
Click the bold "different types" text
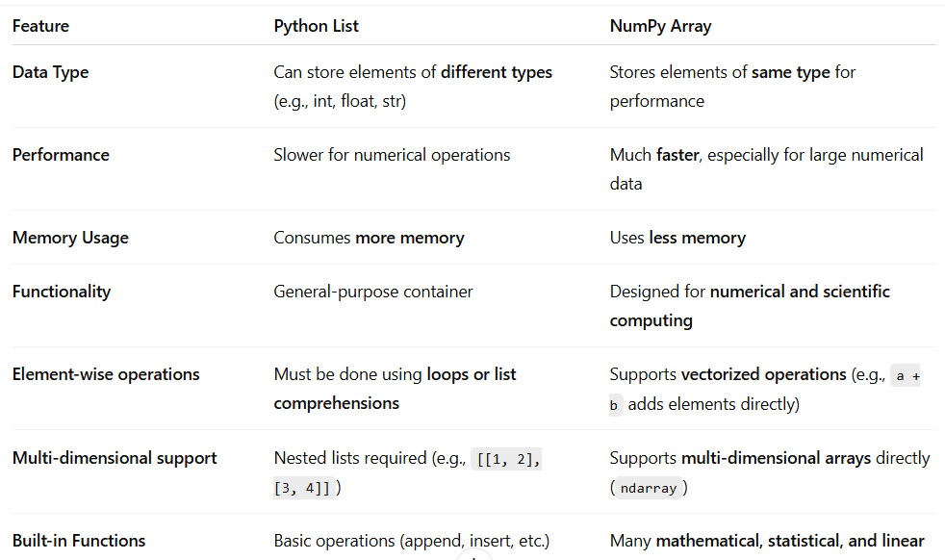(497, 72)
